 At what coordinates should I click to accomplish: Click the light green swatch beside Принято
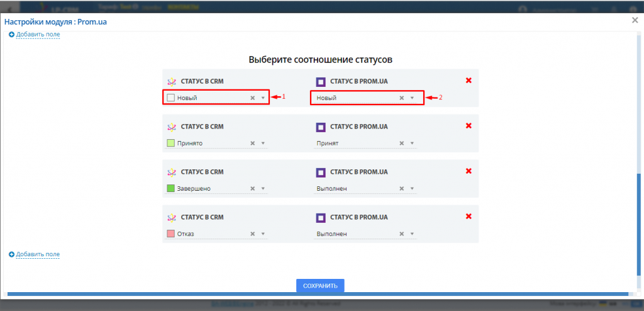(x=171, y=143)
